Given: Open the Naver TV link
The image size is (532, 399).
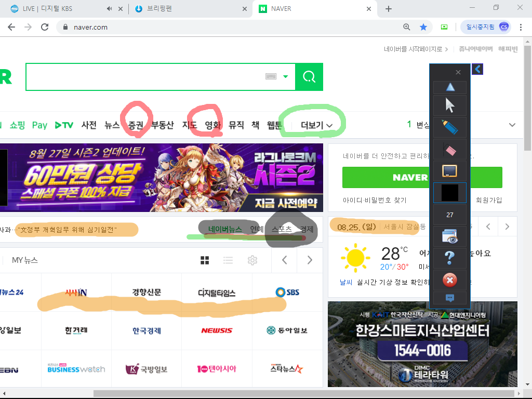Looking at the screenshot, I should tap(64, 125).
